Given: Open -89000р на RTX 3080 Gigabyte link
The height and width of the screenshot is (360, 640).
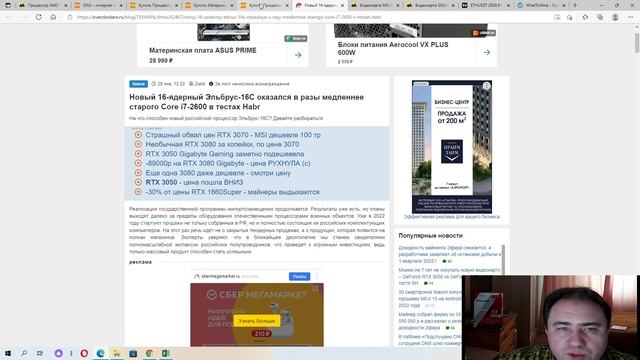Looking at the screenshot, I should tap(228, 163).
